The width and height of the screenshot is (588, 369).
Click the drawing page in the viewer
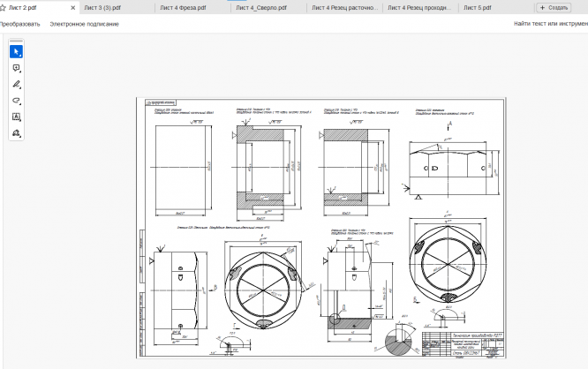coord(321,228)
